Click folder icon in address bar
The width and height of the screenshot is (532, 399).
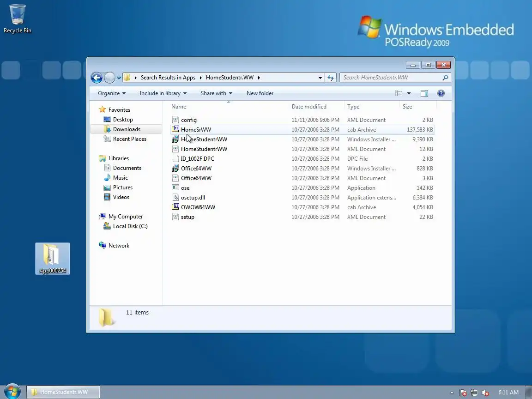point(127,78)
